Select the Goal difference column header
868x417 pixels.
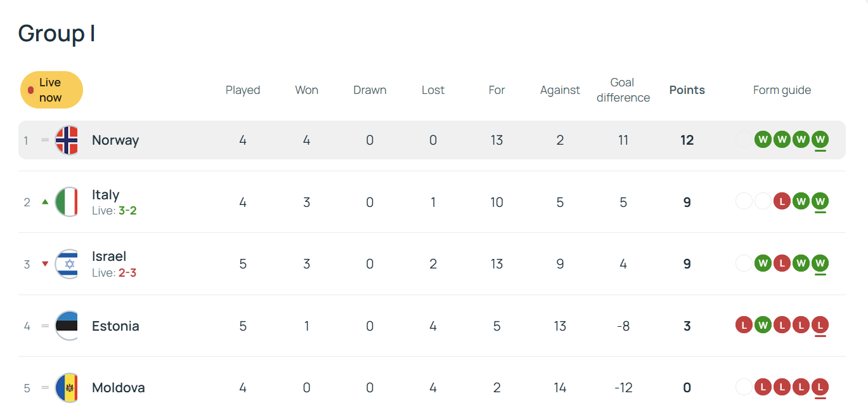[623, 90]
